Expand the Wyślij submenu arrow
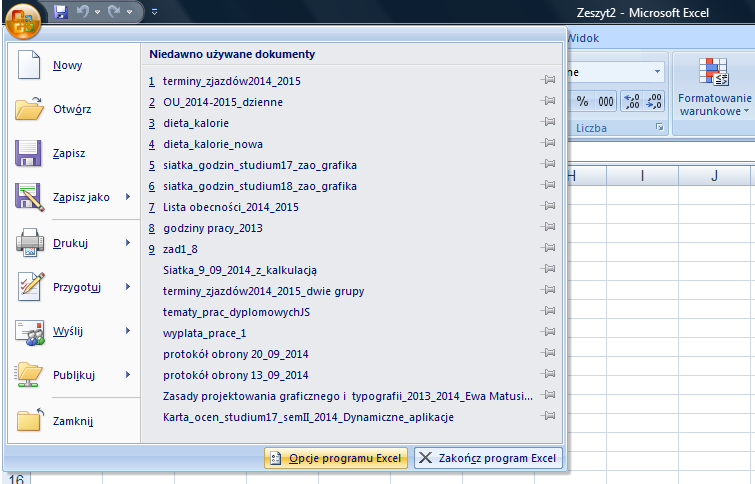This screenshot has height=484, width=755. [x=128, y=330]
